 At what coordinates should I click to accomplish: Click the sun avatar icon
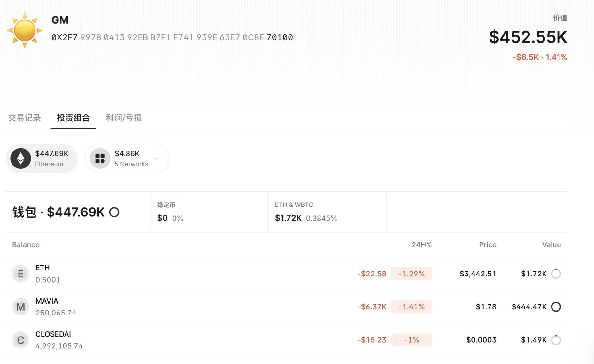tap(25, 31)
